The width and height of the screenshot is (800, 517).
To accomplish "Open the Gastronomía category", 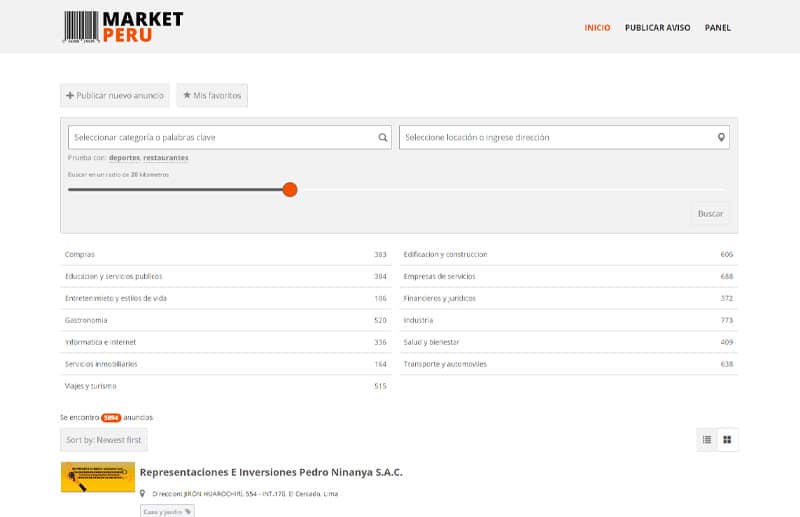I will click(x=86, y=320).
